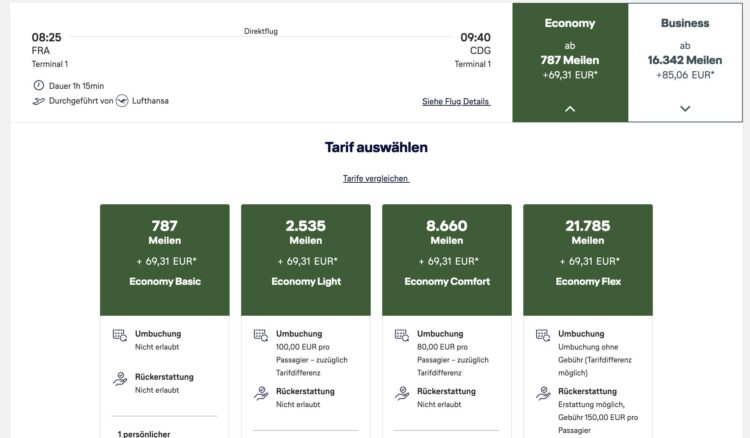Expand Business fares with the down chevron
The height and width of the screenshot is (438, 750).
685,109
